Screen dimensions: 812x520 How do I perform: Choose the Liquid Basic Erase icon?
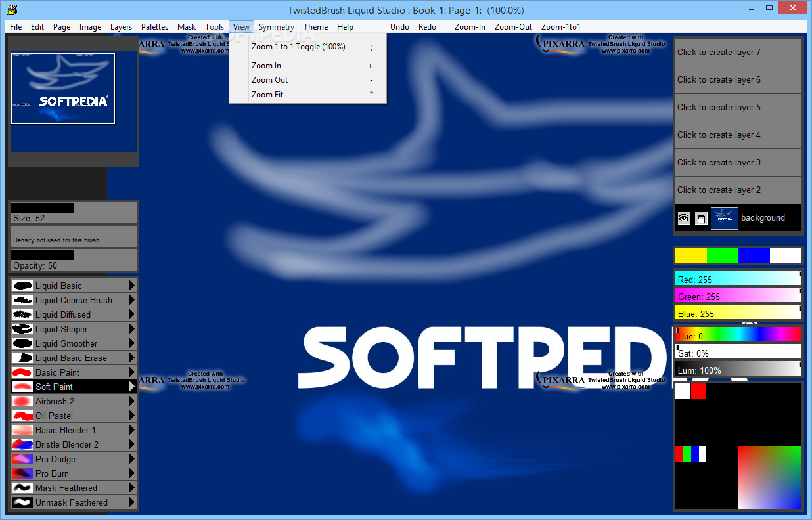coord(22,358)
